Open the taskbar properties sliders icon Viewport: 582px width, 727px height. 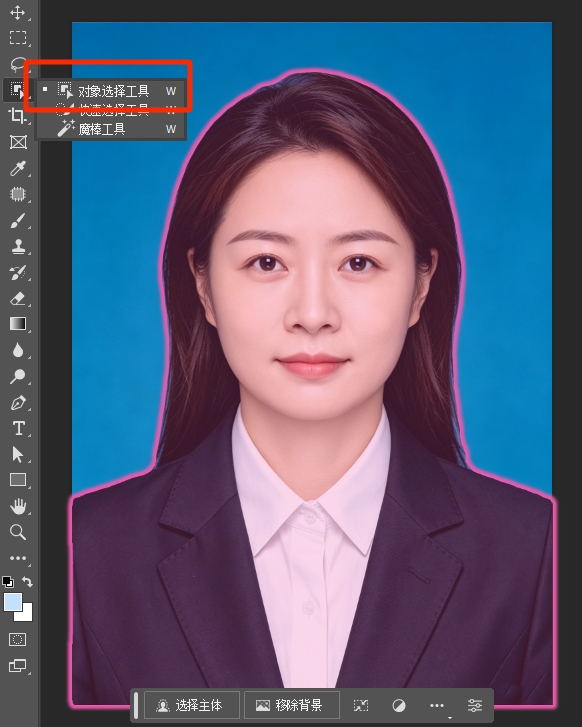point(475,706)
